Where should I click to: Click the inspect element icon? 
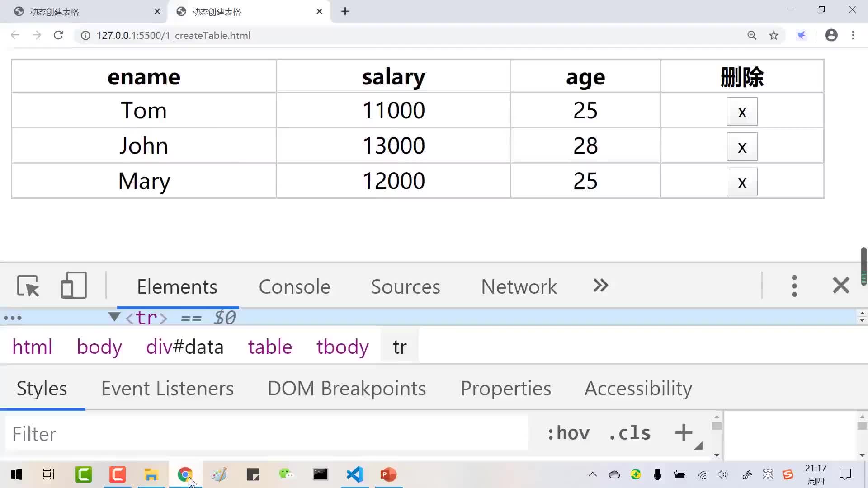(x=28, y=285)
